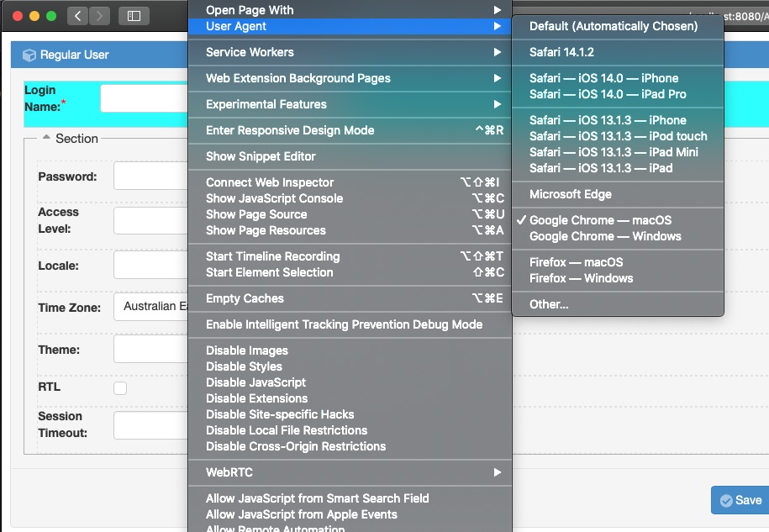Choose Allow JavaScript from Apple Events
Viewport: 769px width, 532px height.
pos(350,514)
